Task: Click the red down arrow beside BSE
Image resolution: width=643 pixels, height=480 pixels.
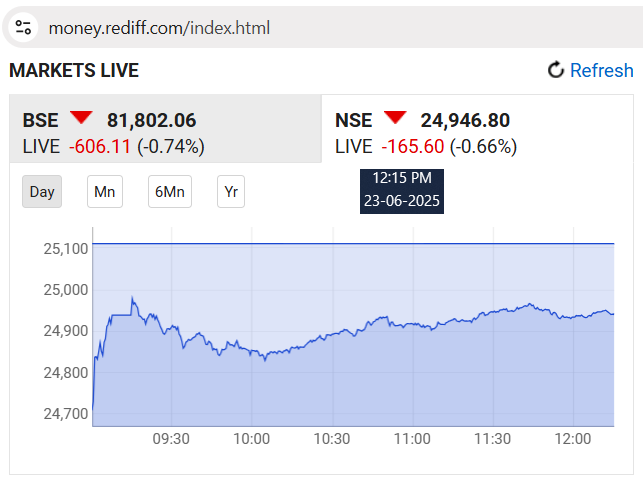Action: [81, 117]
